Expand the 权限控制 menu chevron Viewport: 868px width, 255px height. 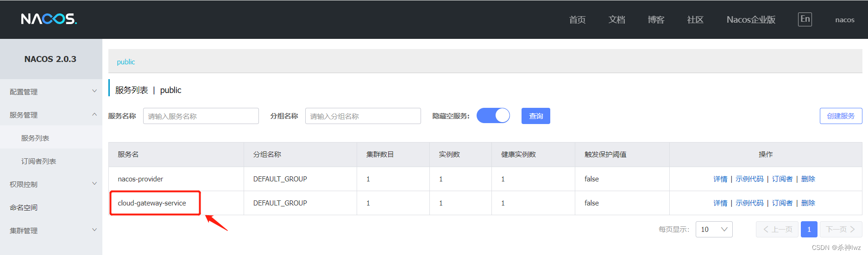pyautogui.click(x=94, y=184)
